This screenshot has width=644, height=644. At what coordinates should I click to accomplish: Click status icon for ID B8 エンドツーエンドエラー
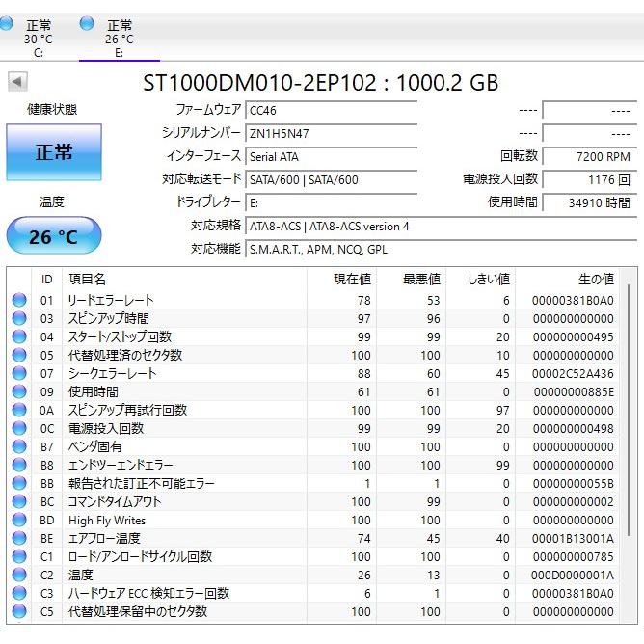tap(19, 465)
